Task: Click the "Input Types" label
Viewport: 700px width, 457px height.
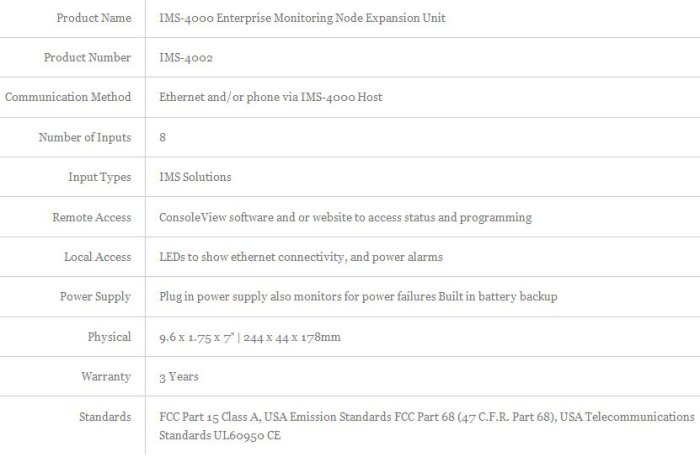Action: [99, 177]
